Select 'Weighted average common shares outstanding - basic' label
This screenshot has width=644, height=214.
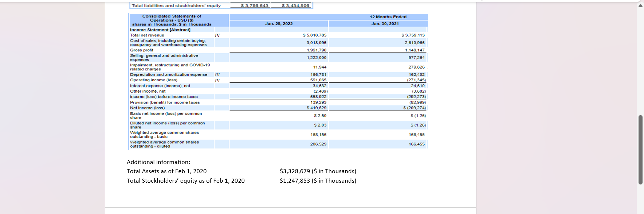point(165,135)
